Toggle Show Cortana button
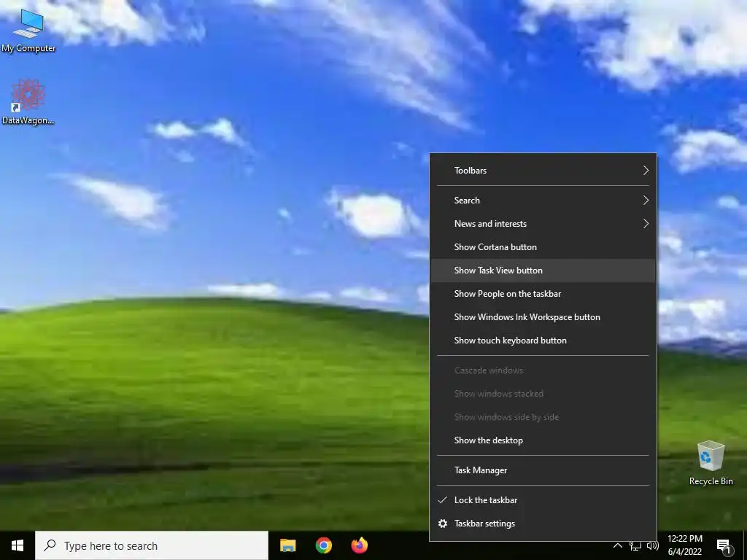The width and height of the screenshot is (747, 560). (543, 247)
